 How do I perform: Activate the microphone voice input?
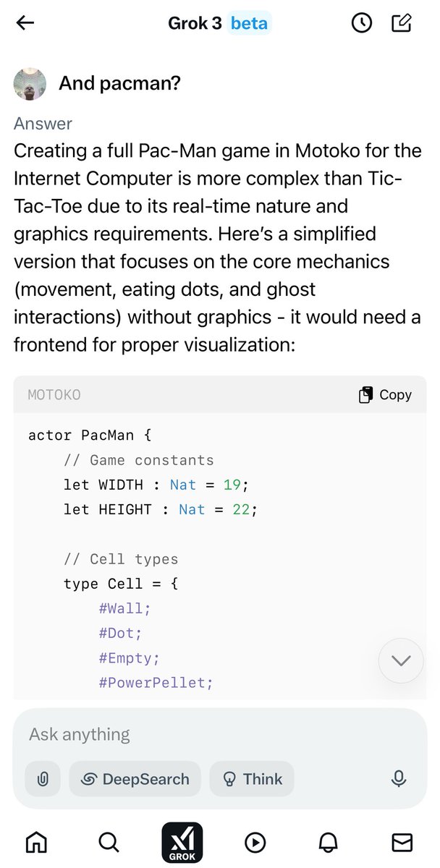pos(398,779)
